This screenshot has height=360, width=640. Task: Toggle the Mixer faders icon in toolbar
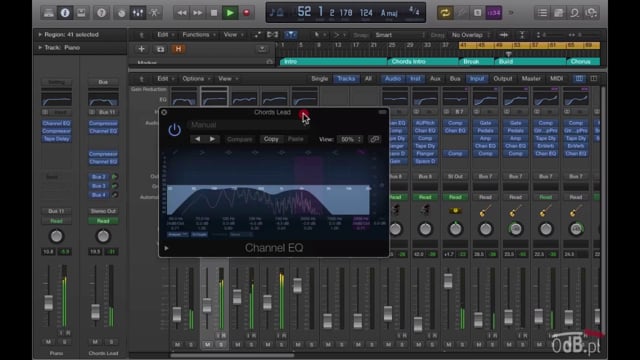point(138,13)
